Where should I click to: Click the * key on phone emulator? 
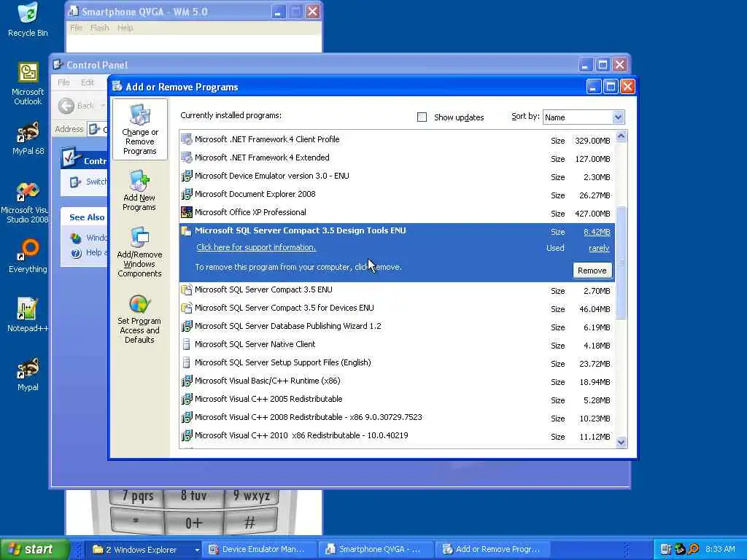pos(136,522)
